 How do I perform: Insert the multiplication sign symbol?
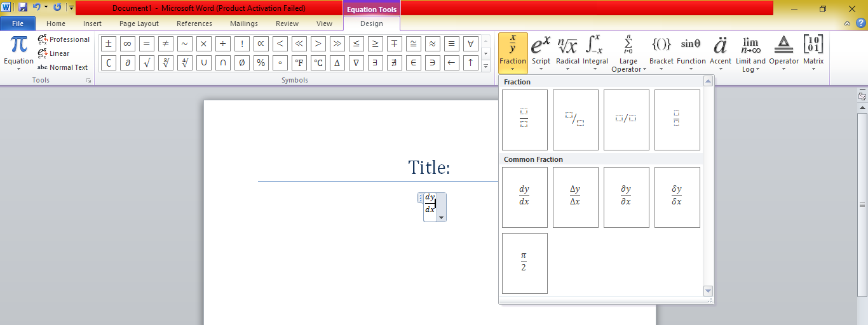coord(204,44)
